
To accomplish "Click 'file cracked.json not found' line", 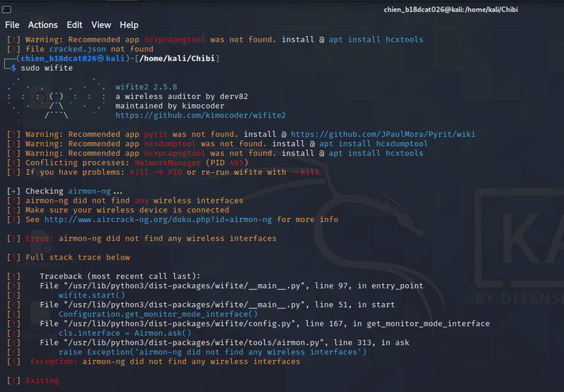I will click(x=89, y=49).
